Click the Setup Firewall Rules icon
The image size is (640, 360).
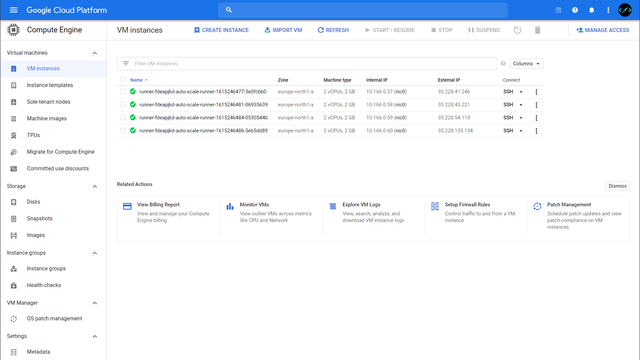pyautogui.click(x=435, y=207)
